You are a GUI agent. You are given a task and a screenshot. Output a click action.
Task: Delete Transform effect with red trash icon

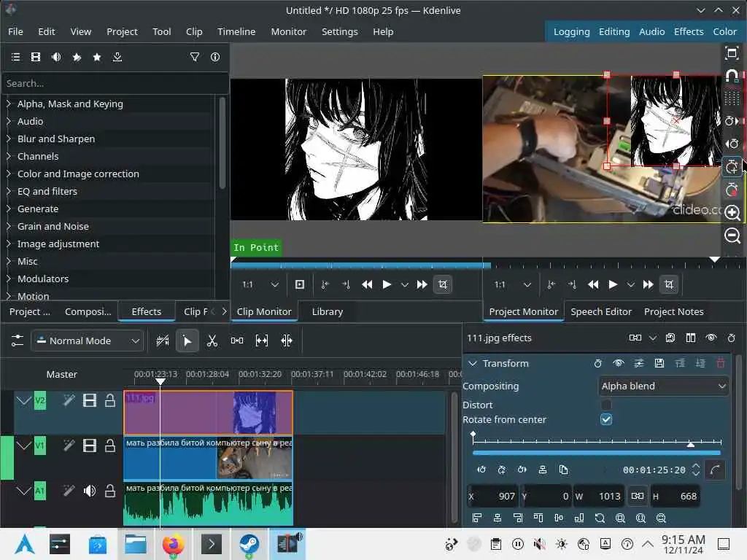pyautogui.click(x=721, y=363)
